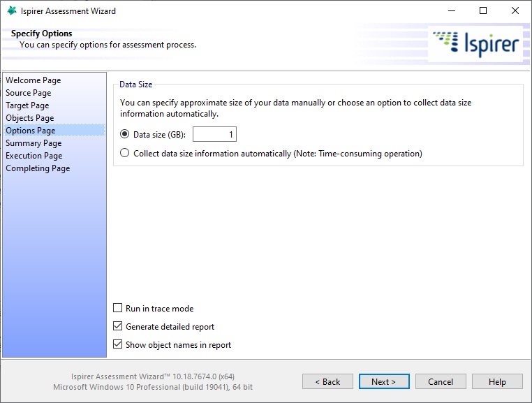Go to Welcome Page in sidebar
Viewport: 532px width, 403px height.
click(34, 80)
